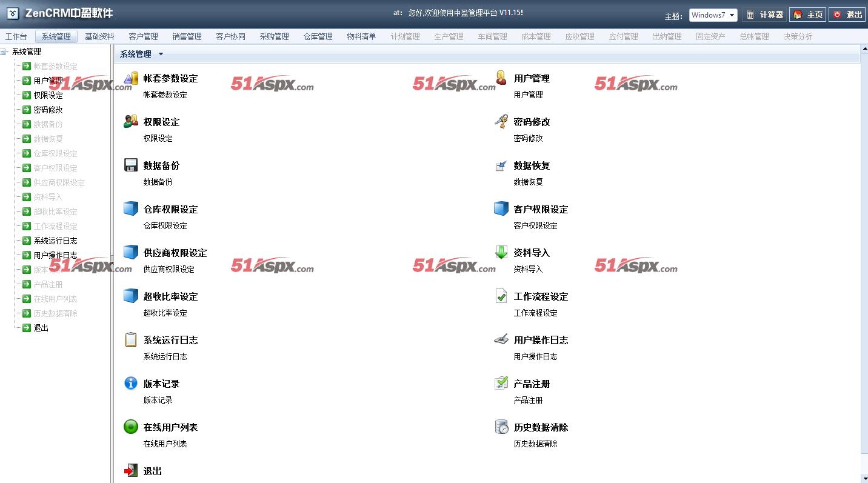
Task: Click the red 退出 door icon in main panel
Action: click(131, 470)
